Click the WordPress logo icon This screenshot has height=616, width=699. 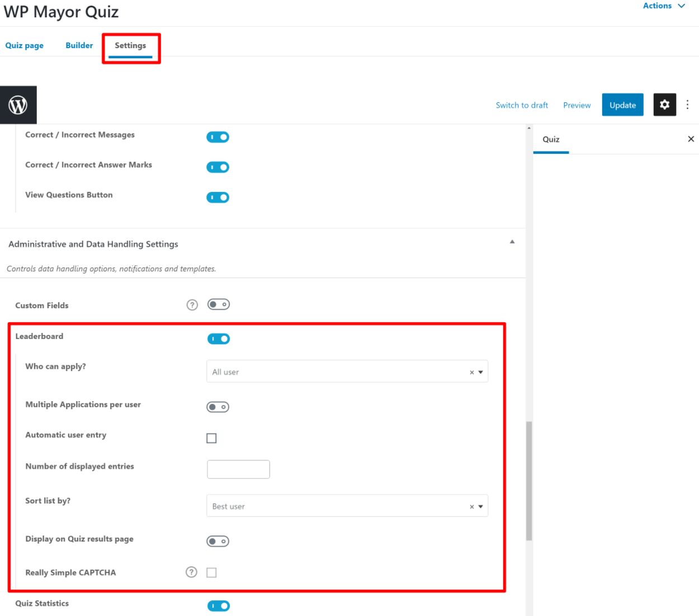[x=18, y=105]
